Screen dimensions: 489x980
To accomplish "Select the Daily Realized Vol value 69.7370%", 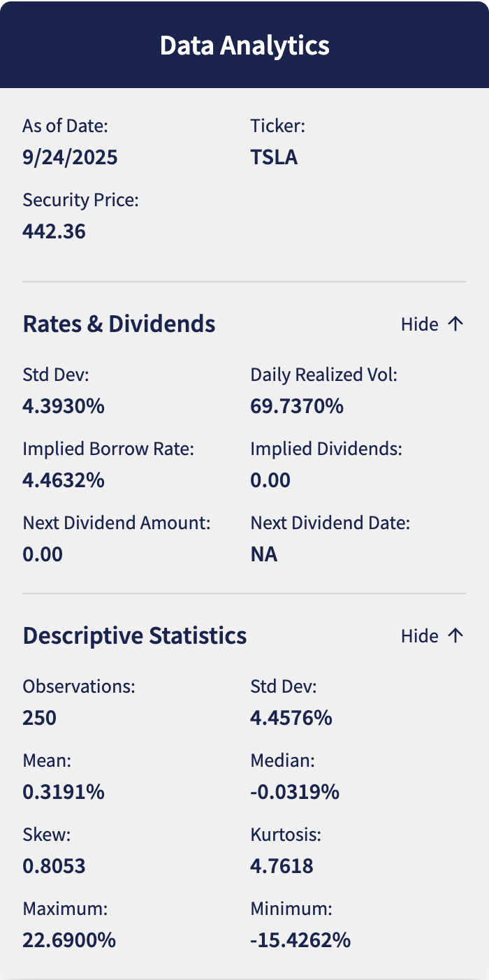I will tap(297, 406).
